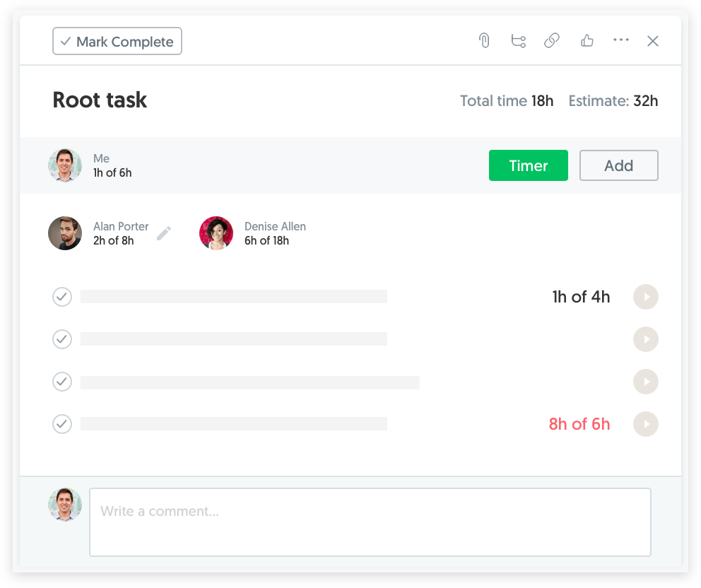Check off the subtask showing 8h of 6h

(62, 424)
